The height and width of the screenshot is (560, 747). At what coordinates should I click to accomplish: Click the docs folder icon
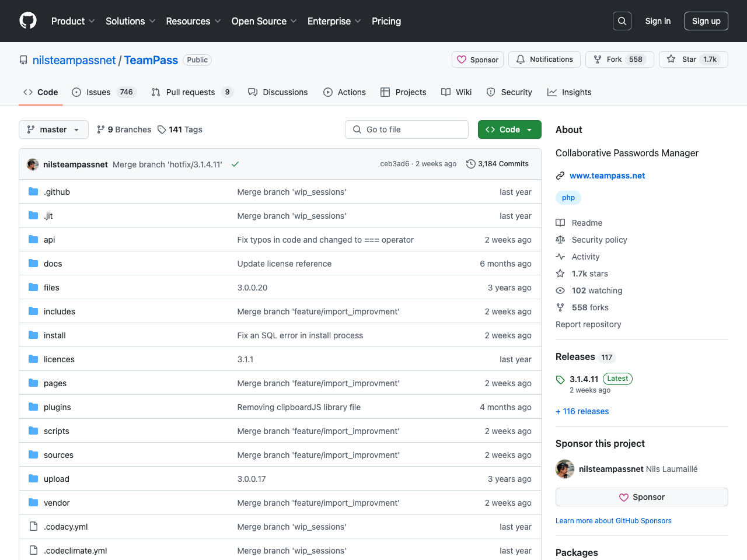(33, 263)
